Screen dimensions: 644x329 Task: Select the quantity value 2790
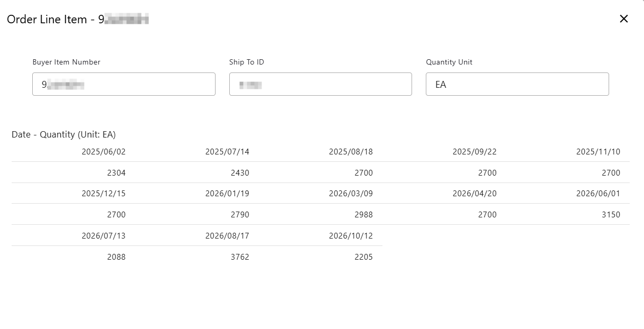[x=239, y=215]
